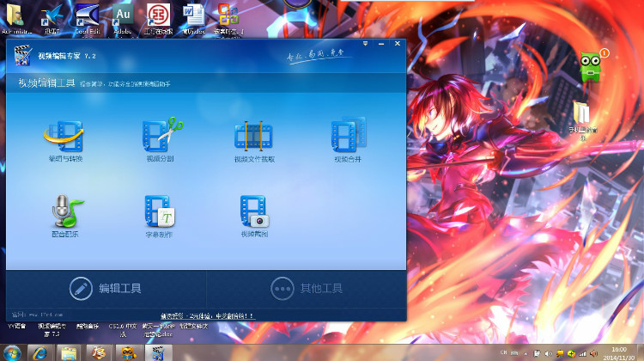Screen dimensions: 644x361
Task: Open the 编辑与转换 video convert tool
Action: pyautogui.click(x=65, y=141)
